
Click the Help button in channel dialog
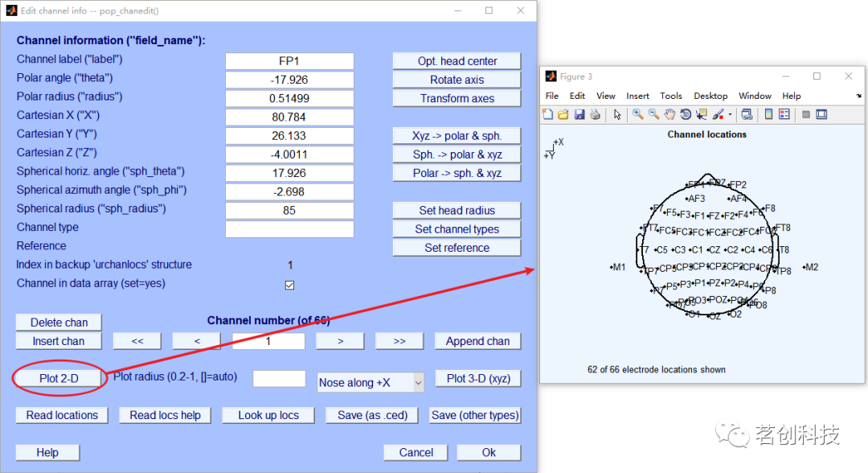(47, 453)
